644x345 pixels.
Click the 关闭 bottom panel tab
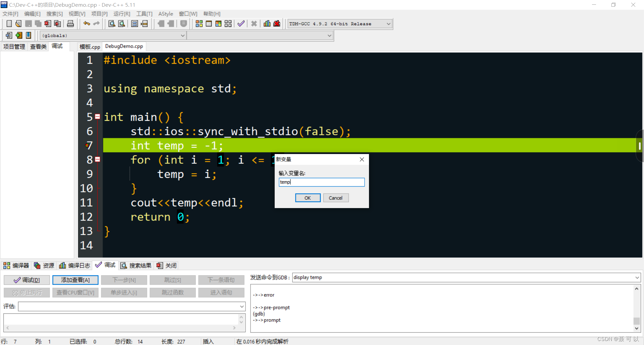(166, 265)
